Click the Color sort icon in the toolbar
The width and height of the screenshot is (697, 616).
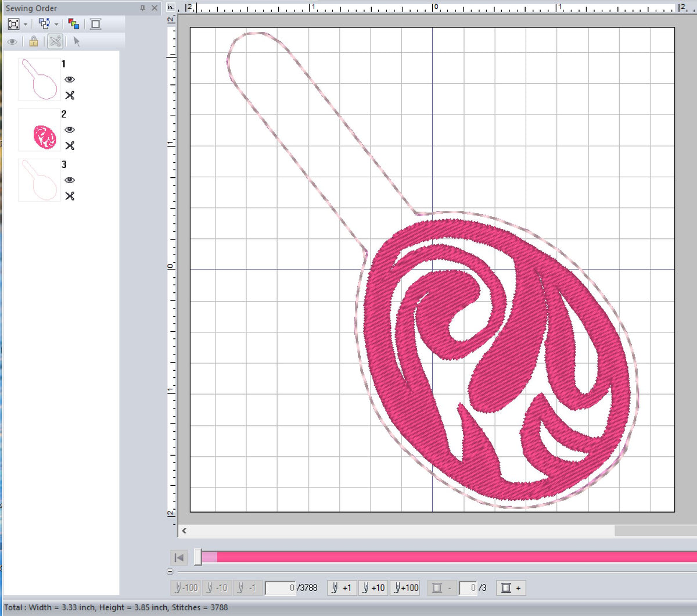pos(74,24)
